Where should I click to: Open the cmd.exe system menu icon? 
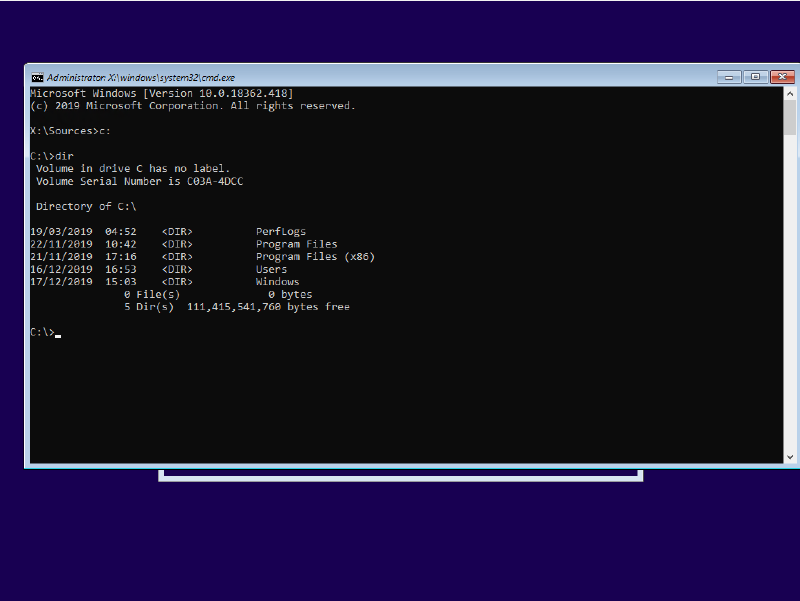[37, 77]
